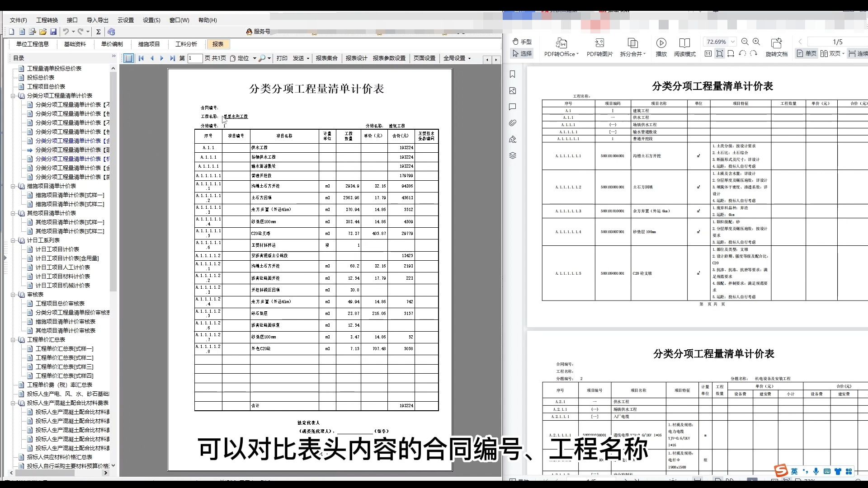This screenshot has width=868, height=488.
Task: Zoom out in PDF viewer
Action: pyautogui.click(x=745, y=42)
